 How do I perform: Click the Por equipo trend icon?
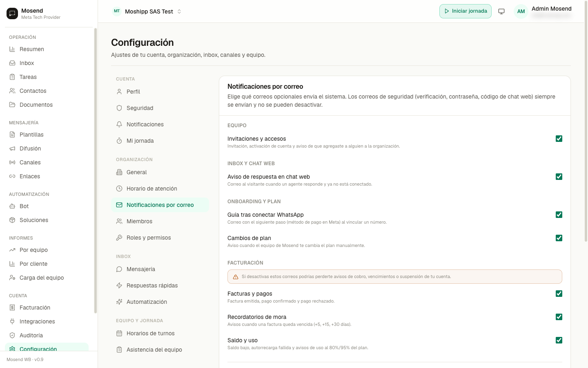[12, 250]
